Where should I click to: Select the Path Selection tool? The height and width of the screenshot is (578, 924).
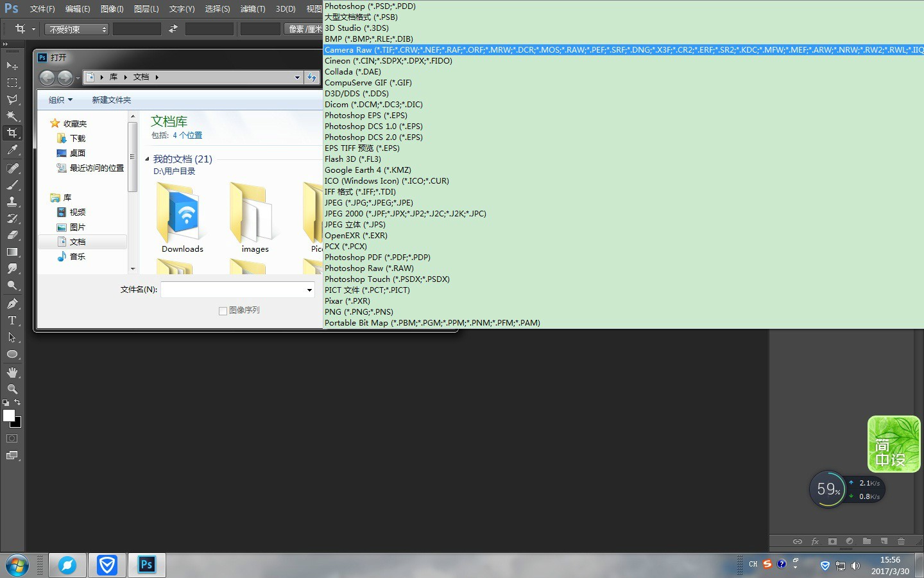pyautogui.click(x=12, y=337)
